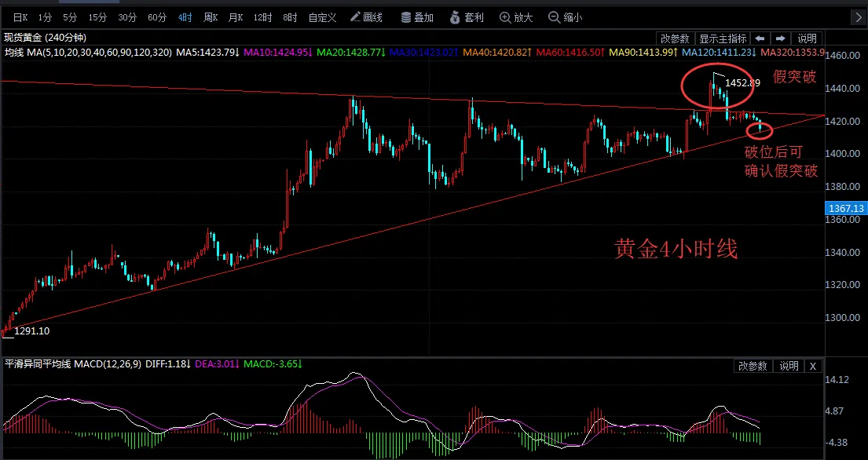Select the 8时 timeframe tab
Image resolution: width=868 pixels, height=460 pixels.
coord(290,18)
